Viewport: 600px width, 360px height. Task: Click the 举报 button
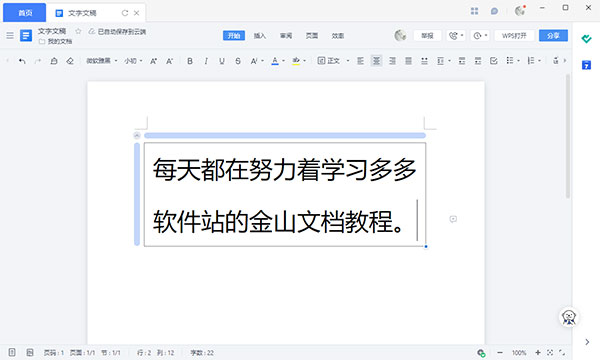(427, 36)
